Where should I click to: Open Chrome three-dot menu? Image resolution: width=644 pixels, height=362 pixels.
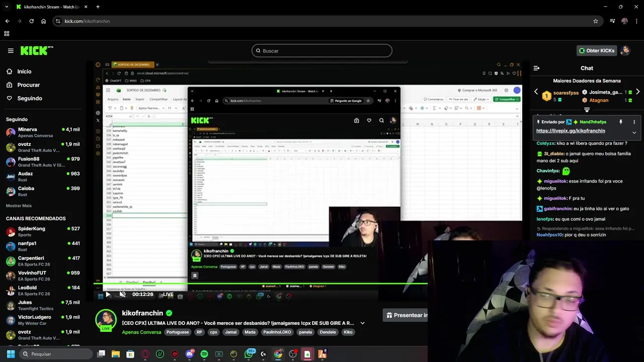tap(637, 21)
